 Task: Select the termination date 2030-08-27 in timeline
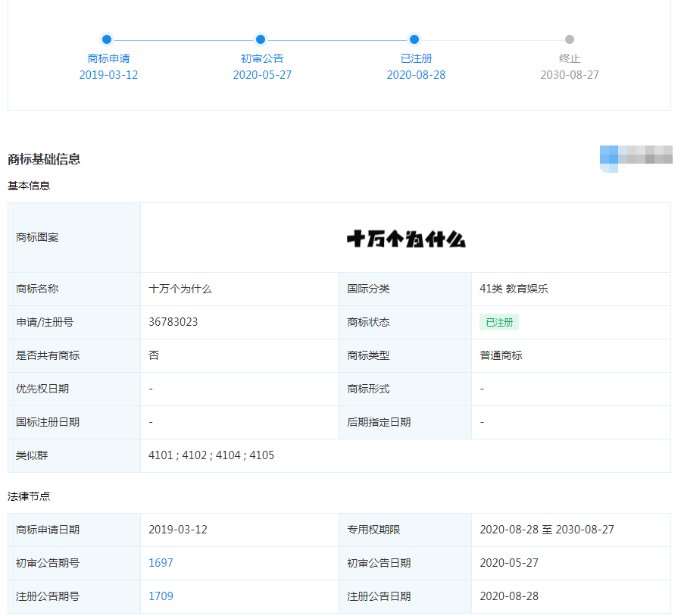(570, 75)
